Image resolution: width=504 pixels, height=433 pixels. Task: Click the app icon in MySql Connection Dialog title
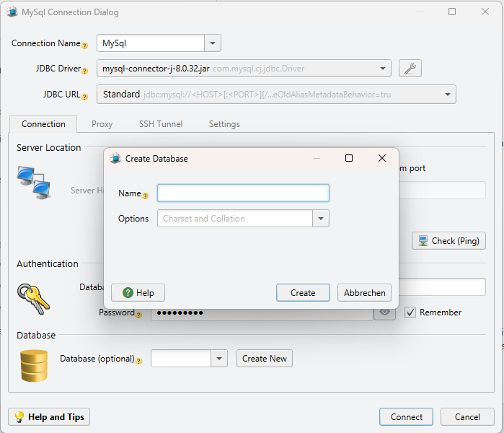tap(12, 12)
